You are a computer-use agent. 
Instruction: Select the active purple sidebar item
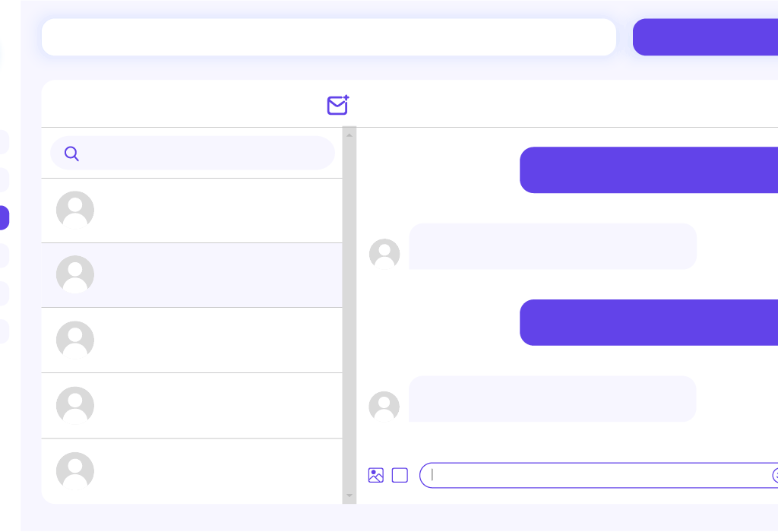[x=5, y=218]
